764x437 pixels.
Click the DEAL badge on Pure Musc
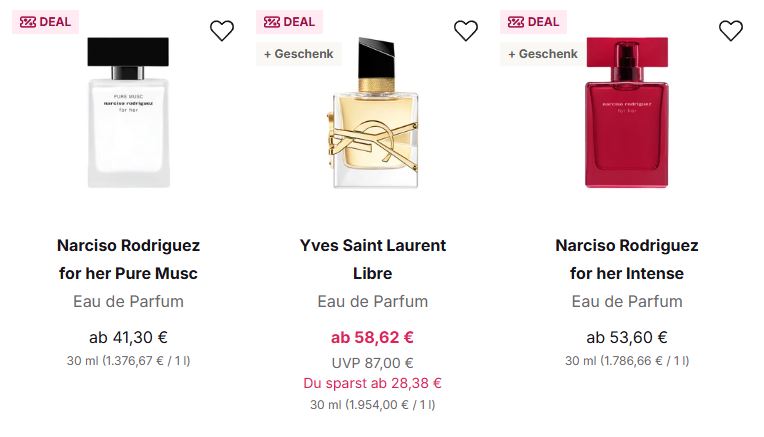pyautogui.click(x=45, y=22)
